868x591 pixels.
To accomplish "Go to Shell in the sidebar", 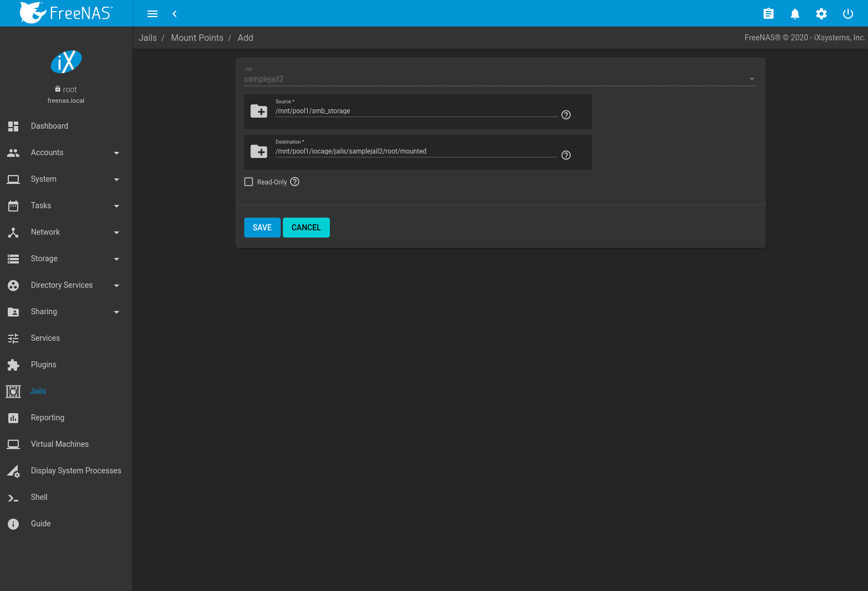I will 39,497.
